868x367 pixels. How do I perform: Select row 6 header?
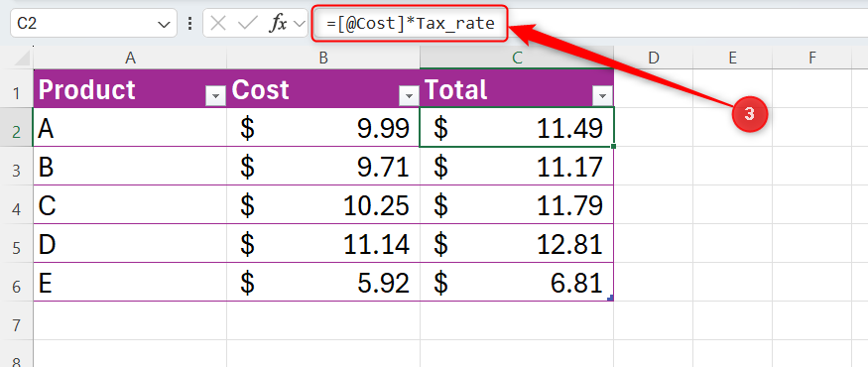point(17,283)
